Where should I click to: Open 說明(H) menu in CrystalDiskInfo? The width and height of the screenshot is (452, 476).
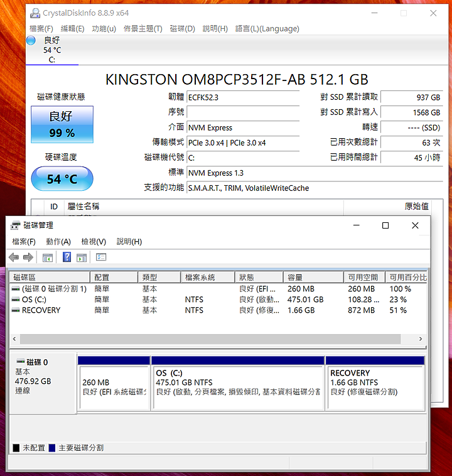coord(215,28)
